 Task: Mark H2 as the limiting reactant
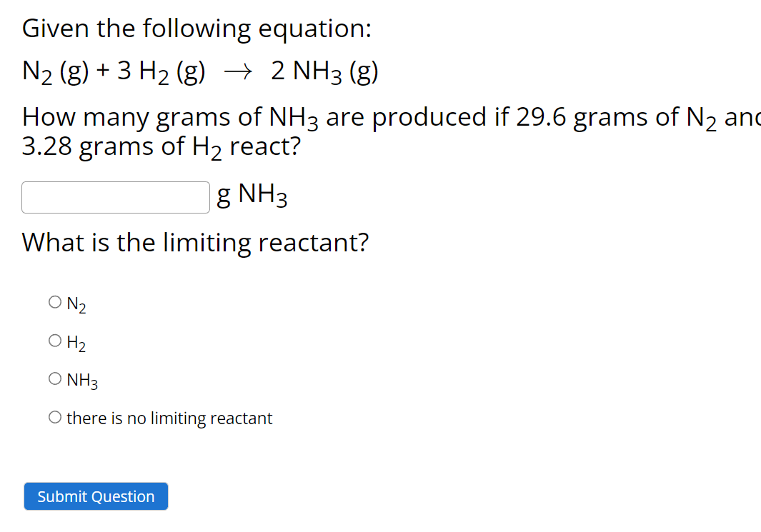pos(55,340)
